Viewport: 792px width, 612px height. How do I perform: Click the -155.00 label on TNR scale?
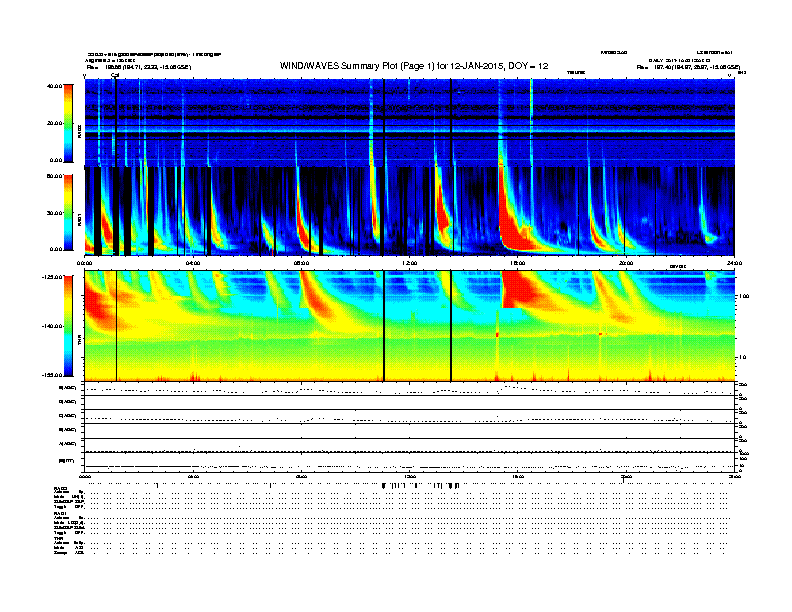coord(52,375)
